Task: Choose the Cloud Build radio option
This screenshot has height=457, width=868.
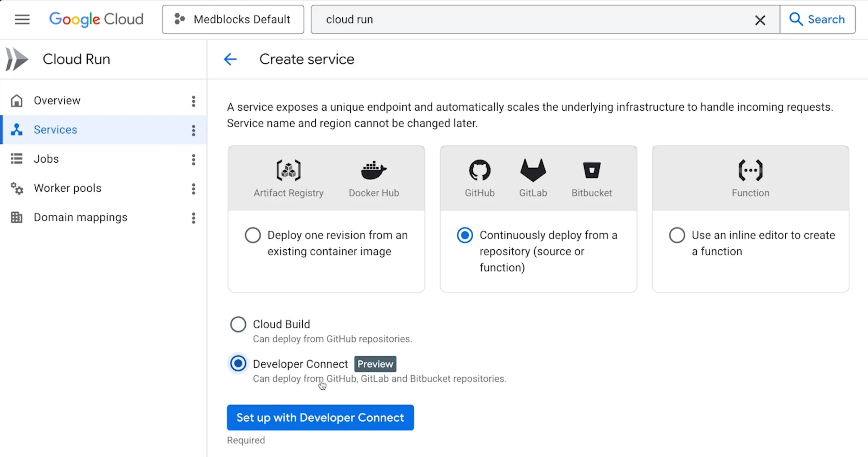Action: pyautogui.click(x=238, y=324)
